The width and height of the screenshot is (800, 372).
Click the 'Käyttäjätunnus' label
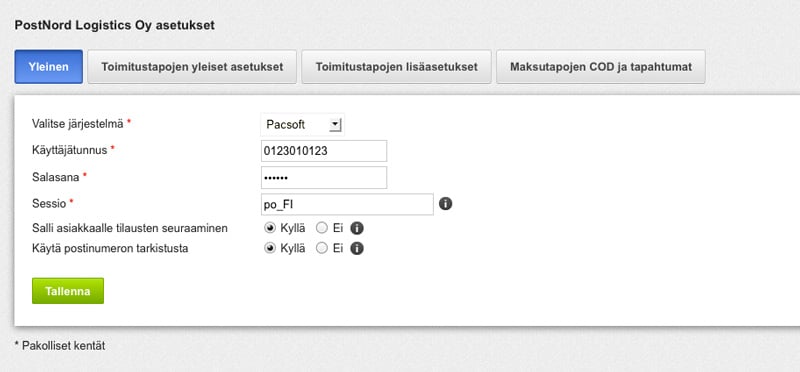pos(69,150)
